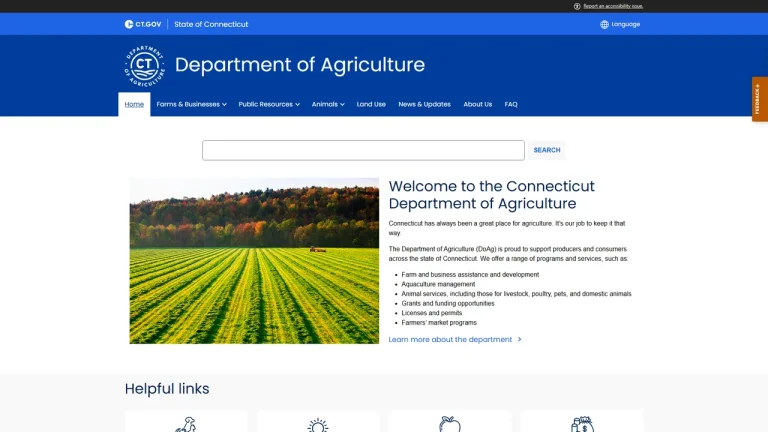
Task: Go to the Land Use page
Action: [371, 104]
